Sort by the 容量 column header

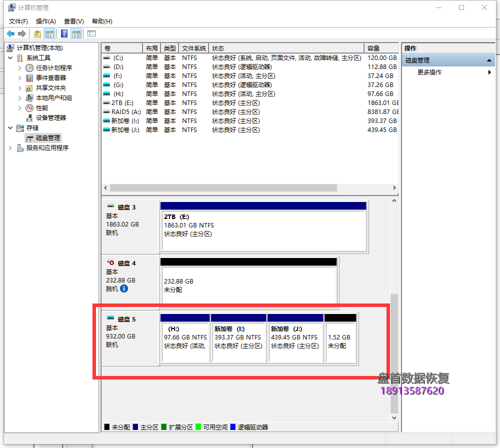pos(381,48)
